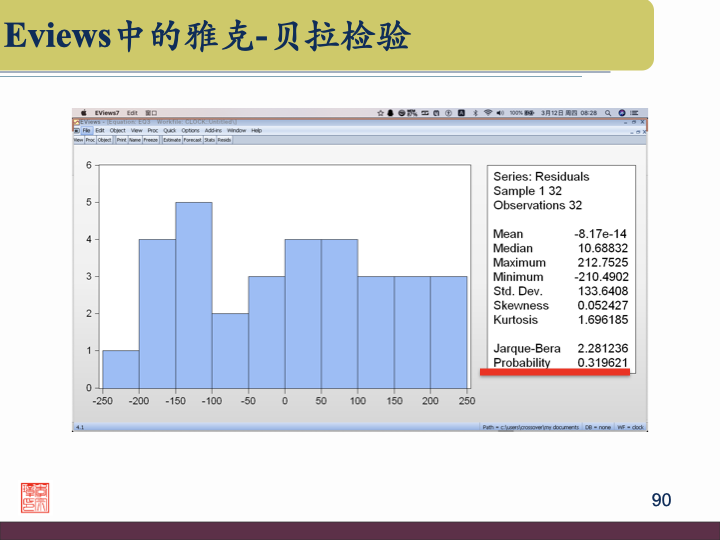Viewport: 720px width, 540px height.
Task: Expand the View dropdown in equation toolbar
Action: click(78, 140)
